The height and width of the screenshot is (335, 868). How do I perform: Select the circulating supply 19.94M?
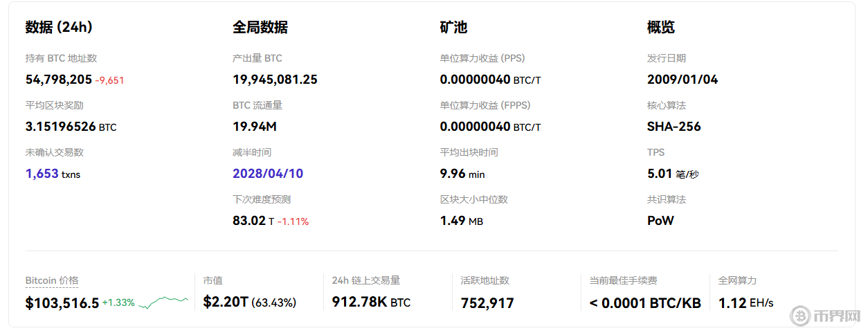pyautogui.click(x=255, y=127)
